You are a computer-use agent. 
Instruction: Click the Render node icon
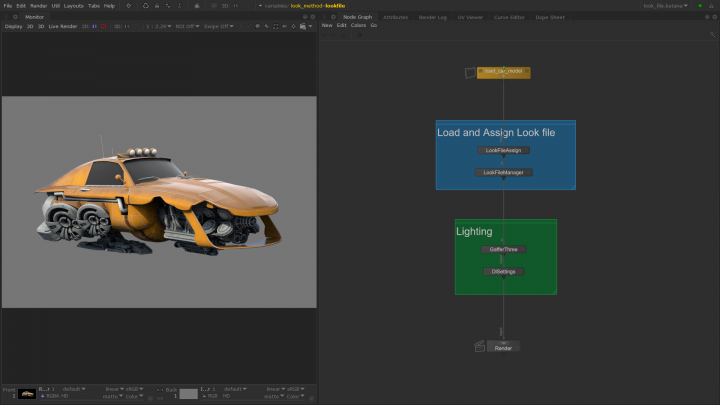point(480,347)
